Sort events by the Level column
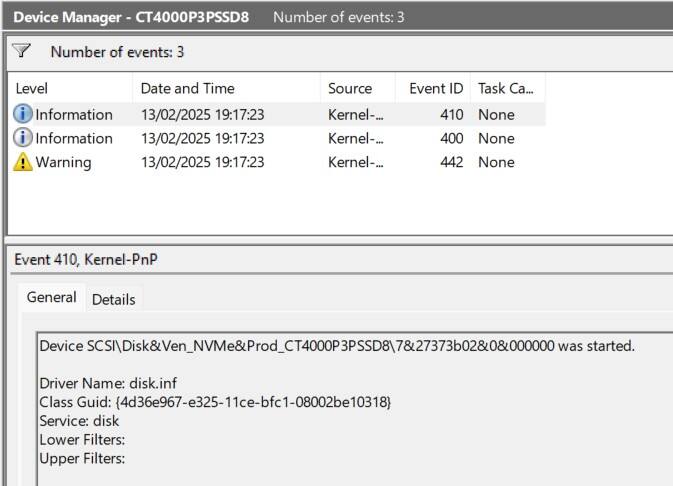Screen dimensions: 673x486 (70, 88)
